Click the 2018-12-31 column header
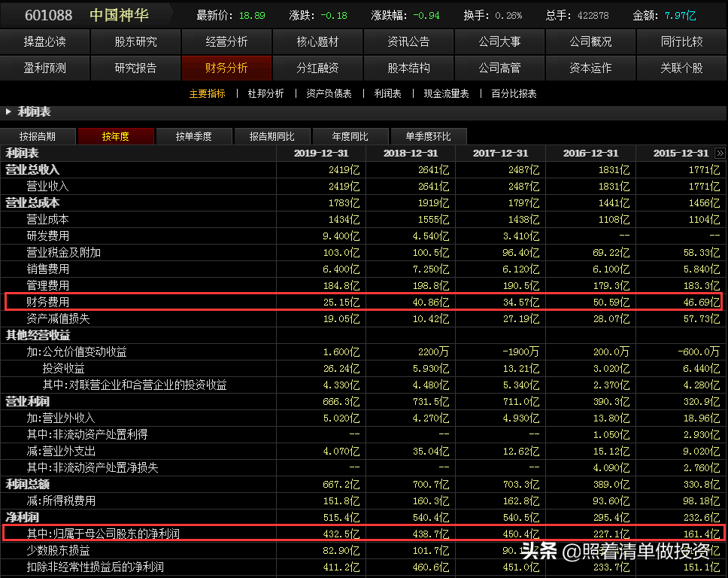Viewport: 728px width, 578px height. (x=411, y=154)
